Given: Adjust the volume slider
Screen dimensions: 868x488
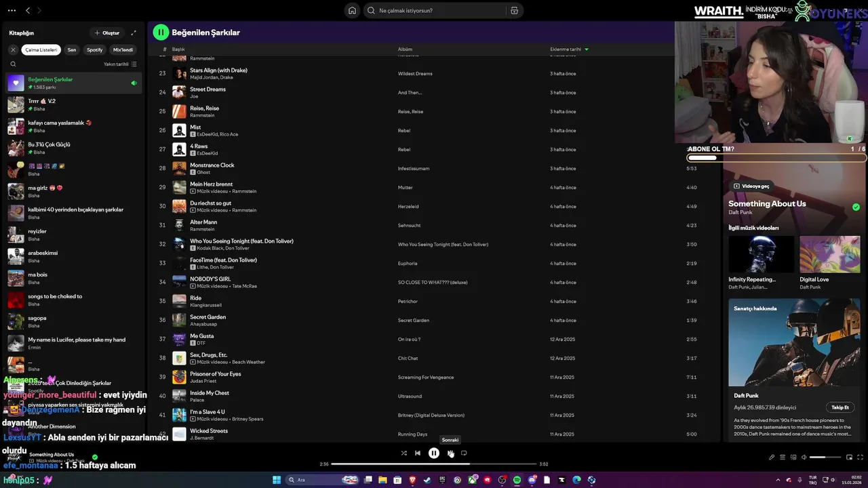Looking at the screenshot, I should 827,457.
